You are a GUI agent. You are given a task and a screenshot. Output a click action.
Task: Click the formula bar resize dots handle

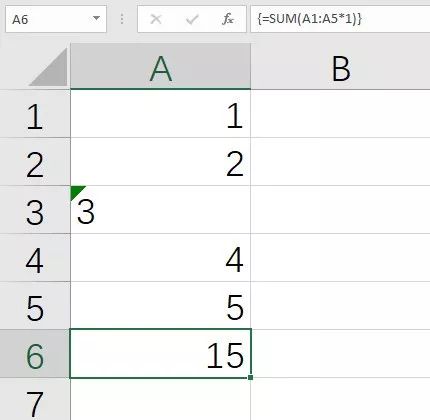pos(122,19)
